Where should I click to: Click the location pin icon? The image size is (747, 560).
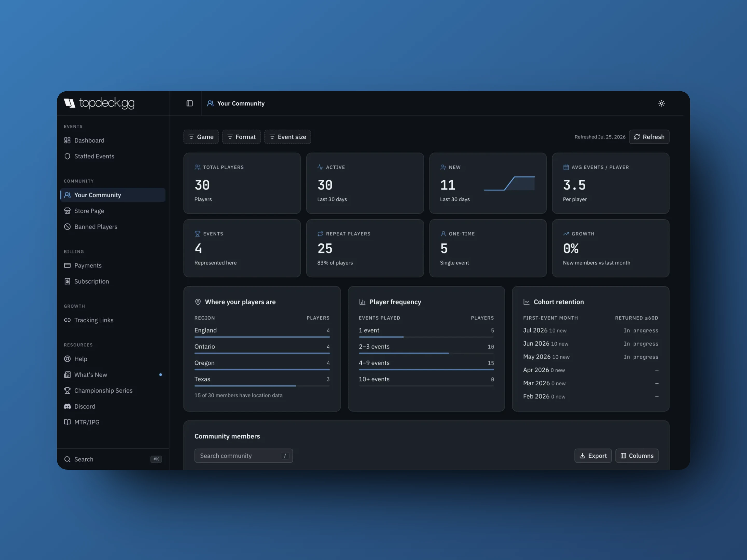coord(198,302)
